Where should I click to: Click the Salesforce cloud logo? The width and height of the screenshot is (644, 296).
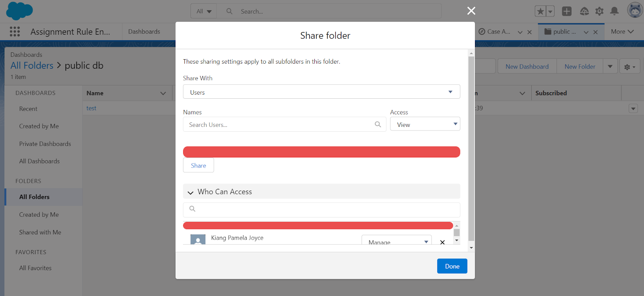coord(19,11)
